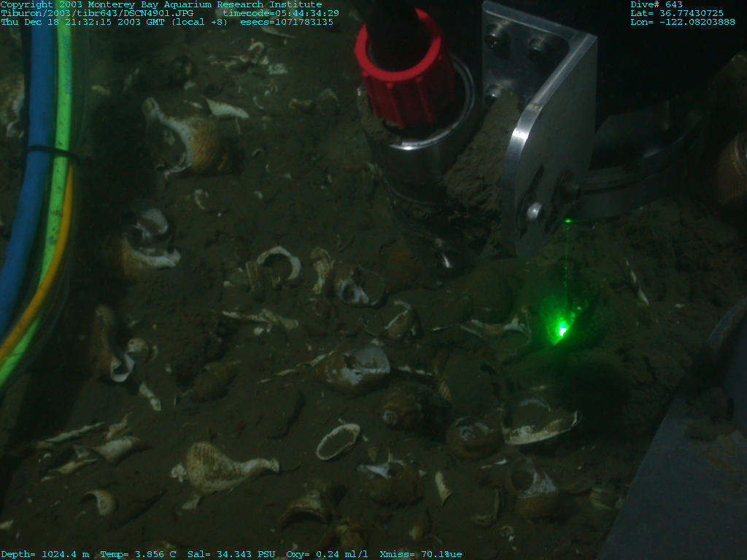Click the 'Xmiss= 70.1%ue' readout
The width and height of the screenshot is (747, 560).
[x=421, y=554]
